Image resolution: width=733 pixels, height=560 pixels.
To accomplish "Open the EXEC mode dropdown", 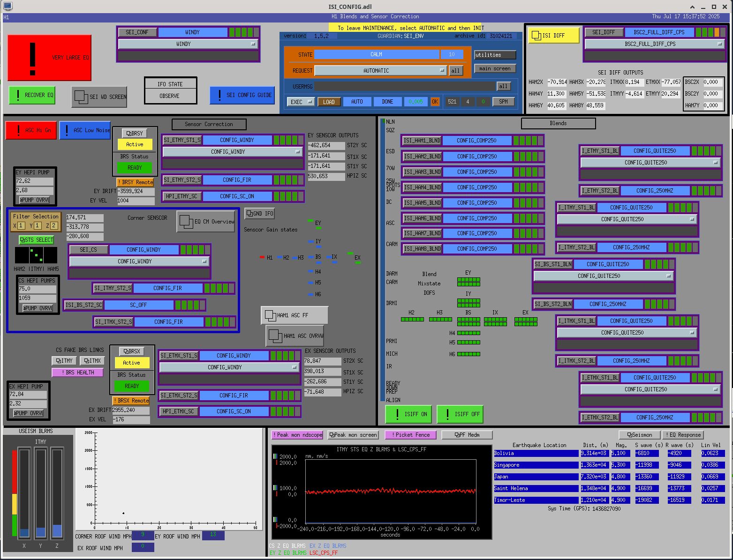I will 300,102.
